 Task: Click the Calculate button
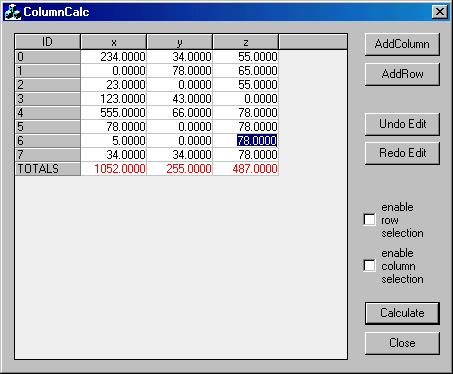pyautogui.click(x=402, y=313)
